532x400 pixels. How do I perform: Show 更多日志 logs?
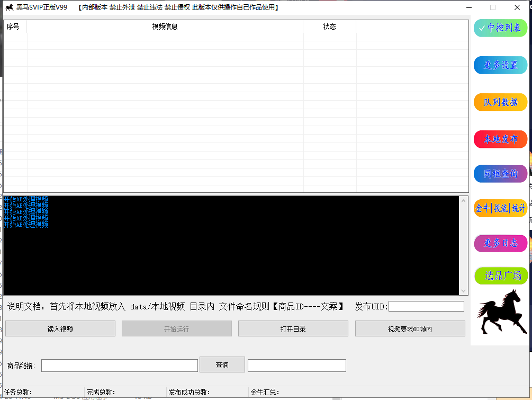click(x=500, y=243)
